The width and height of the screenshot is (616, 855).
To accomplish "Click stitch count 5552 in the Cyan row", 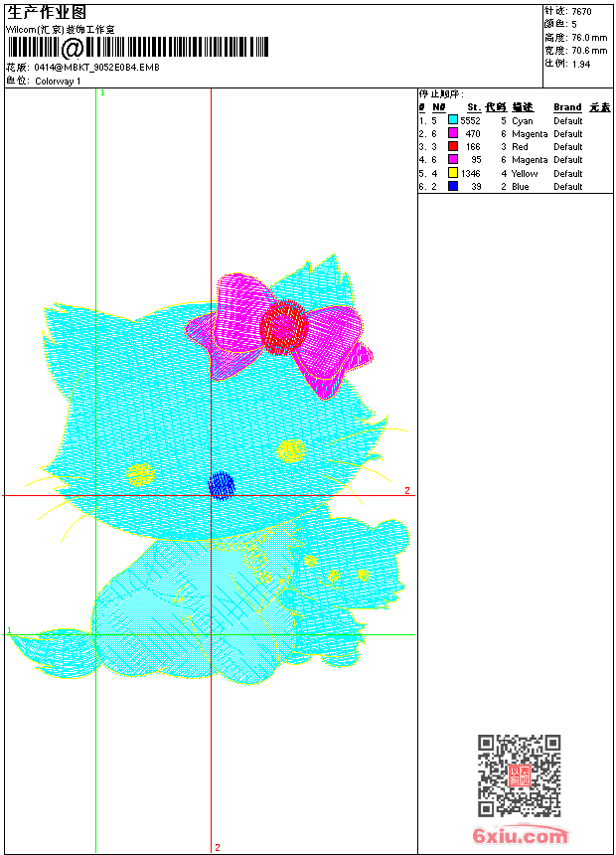I will click(x=471, y=121).
